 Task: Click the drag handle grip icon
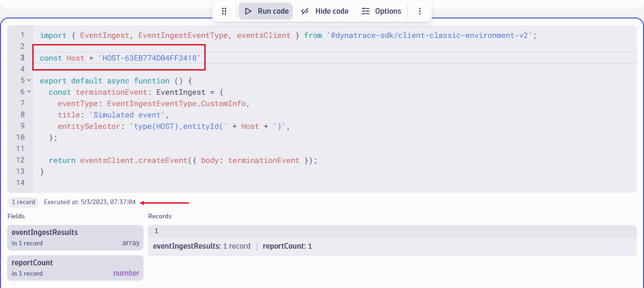point(225,11)
